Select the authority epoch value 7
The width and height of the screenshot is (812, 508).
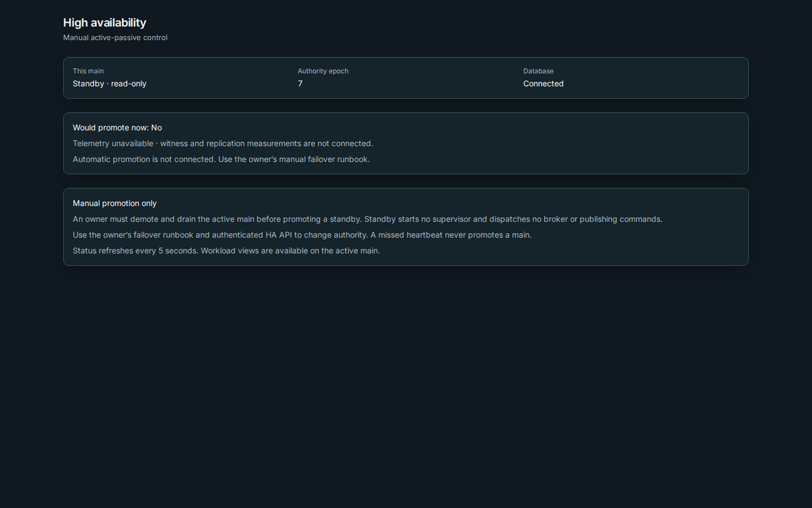pyautogui.click(x=300, y=84)
